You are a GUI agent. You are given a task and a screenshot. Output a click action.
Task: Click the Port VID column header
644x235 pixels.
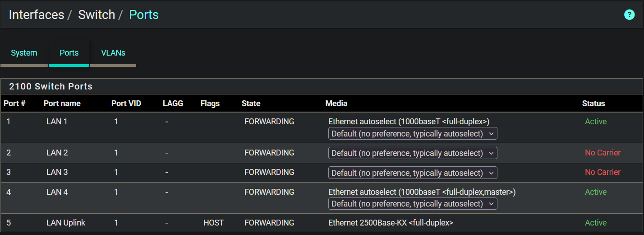point(126,103)
